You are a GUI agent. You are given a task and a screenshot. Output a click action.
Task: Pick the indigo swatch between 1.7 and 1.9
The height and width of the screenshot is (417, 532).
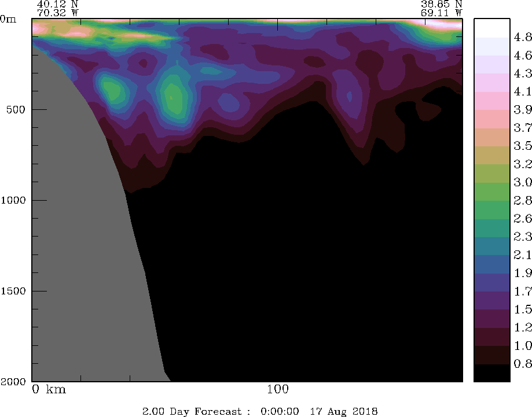click(x=492, y=282)
